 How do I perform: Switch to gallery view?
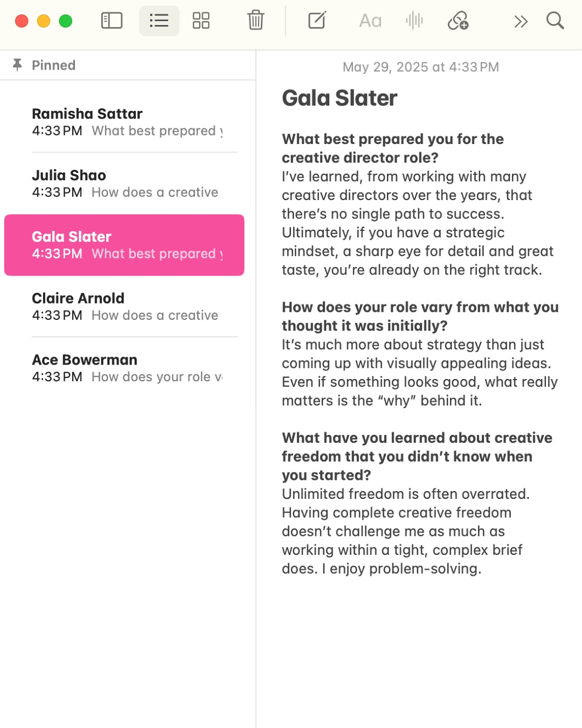click(201, 21)
